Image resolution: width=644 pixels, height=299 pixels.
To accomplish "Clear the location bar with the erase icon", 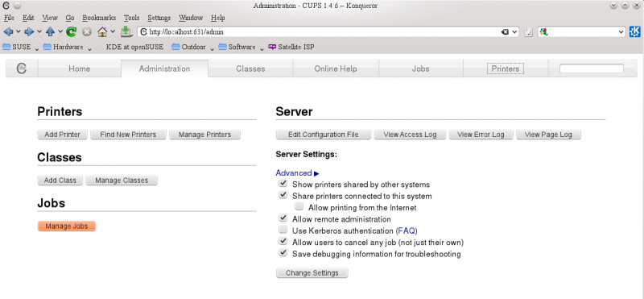I will coord(506,31).
